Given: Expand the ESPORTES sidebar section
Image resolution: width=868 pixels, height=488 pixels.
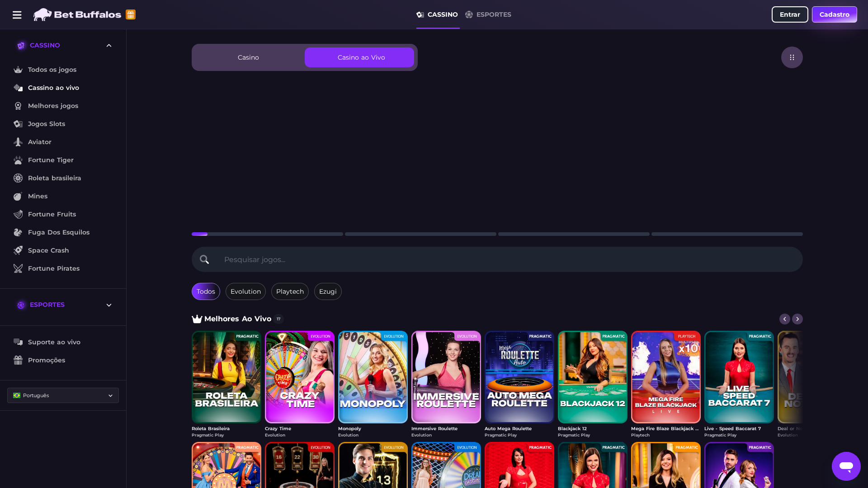Looking at the screenshot, I should [109, 305].
